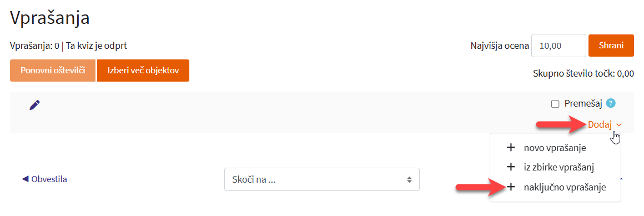Expand the Dodaj dropdown
Viewport: 644px width, 216px height.
pyautogui.click(x=605, y=124)
